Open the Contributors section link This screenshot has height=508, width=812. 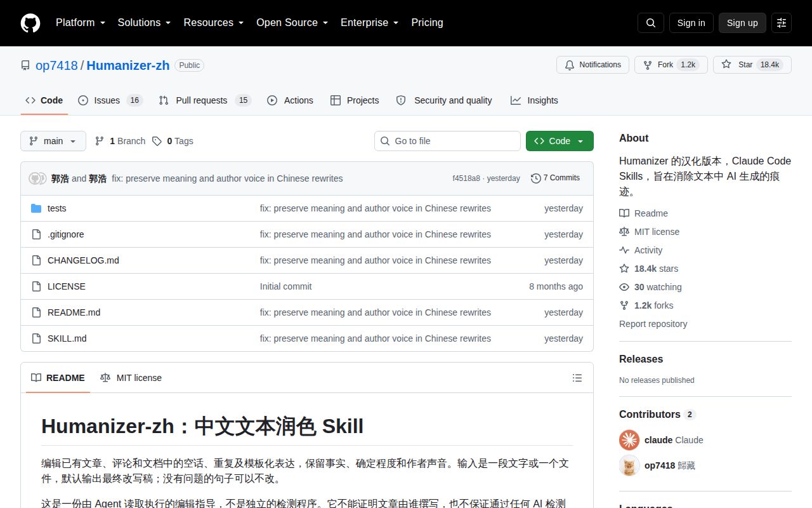pyautogui.click(x=657, y=414)
